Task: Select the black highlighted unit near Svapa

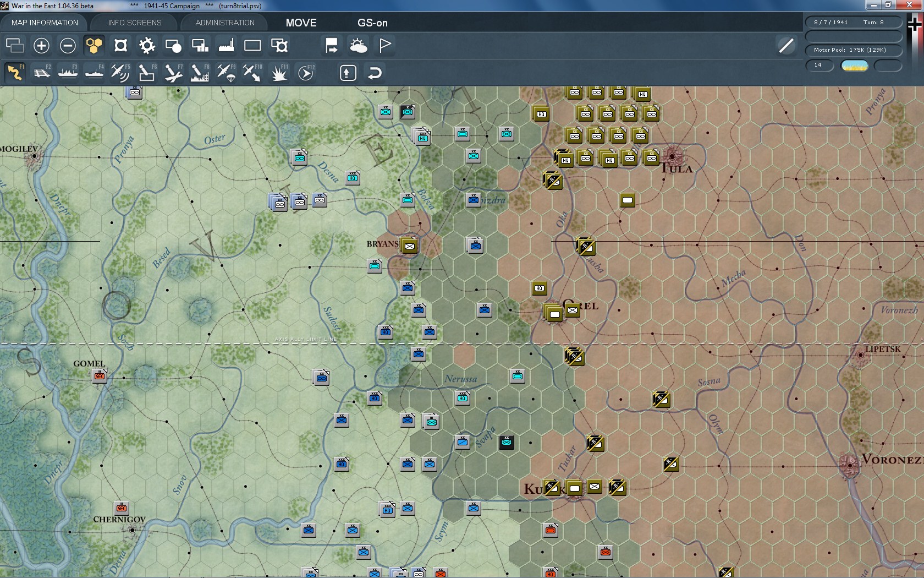Action: click(x=507, y=441)
